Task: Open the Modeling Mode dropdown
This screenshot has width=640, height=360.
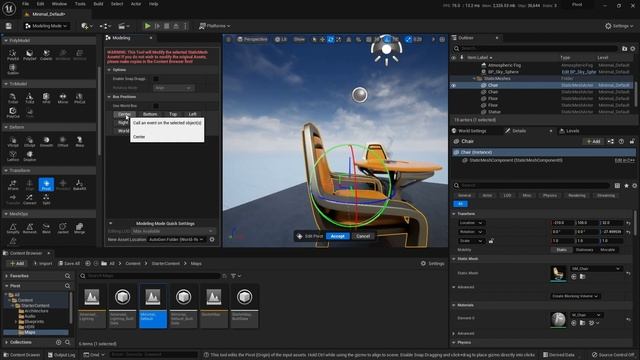Action: (47, 26)
